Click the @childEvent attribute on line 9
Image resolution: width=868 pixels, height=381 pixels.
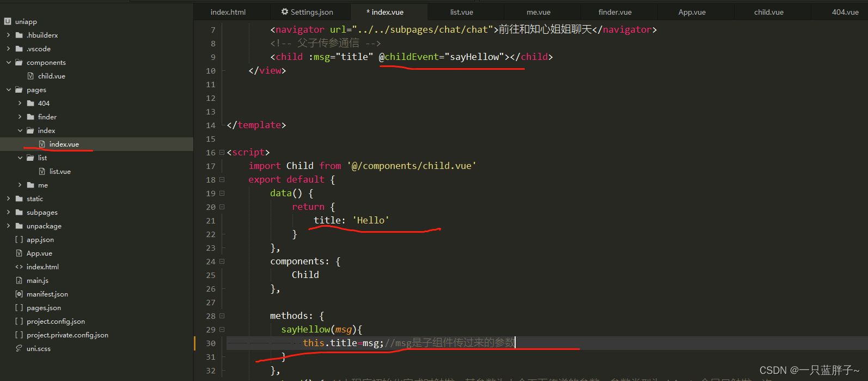coord(408,57)
